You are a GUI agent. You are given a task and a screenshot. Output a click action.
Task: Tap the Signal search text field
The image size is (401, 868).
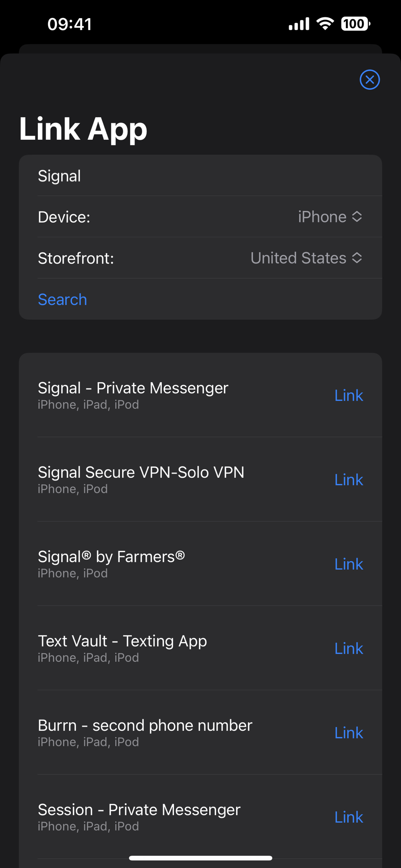200,176
